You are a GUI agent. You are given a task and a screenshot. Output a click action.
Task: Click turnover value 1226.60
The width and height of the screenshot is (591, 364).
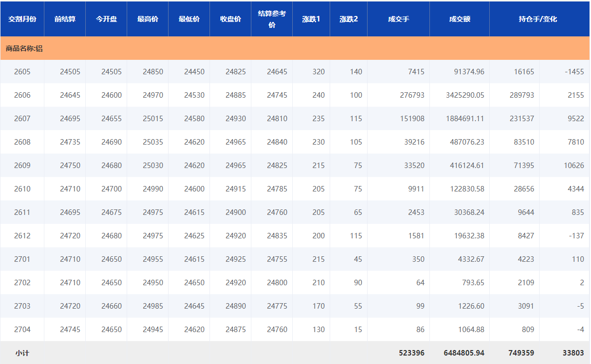click(x=471, y=306)
